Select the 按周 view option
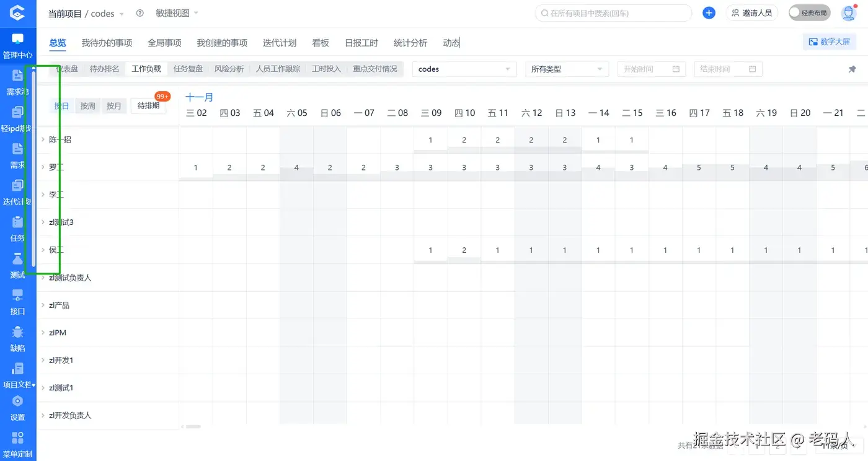The image size is (868, 461). point(88,106)
